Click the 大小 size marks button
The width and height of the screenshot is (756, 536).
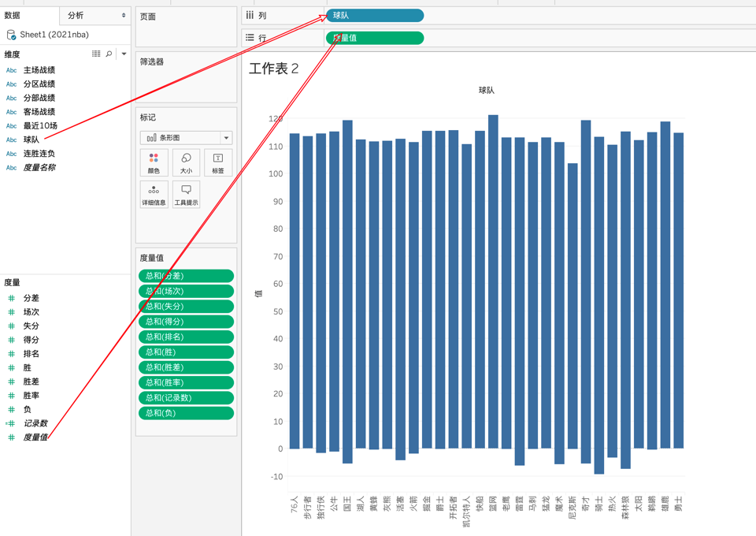tap(186, 162)
